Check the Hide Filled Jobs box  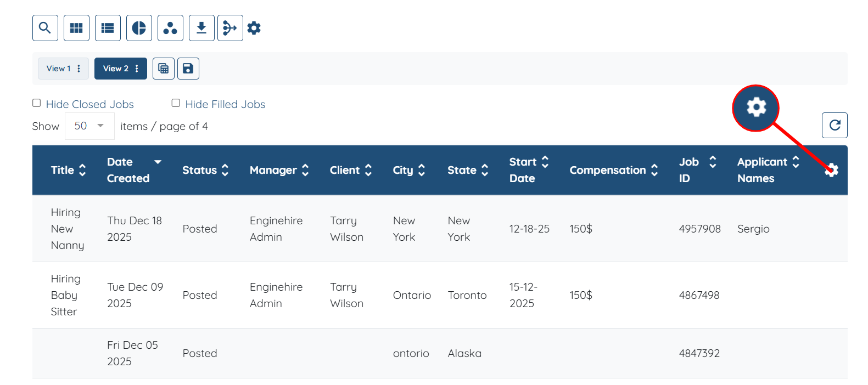point(176,103)
